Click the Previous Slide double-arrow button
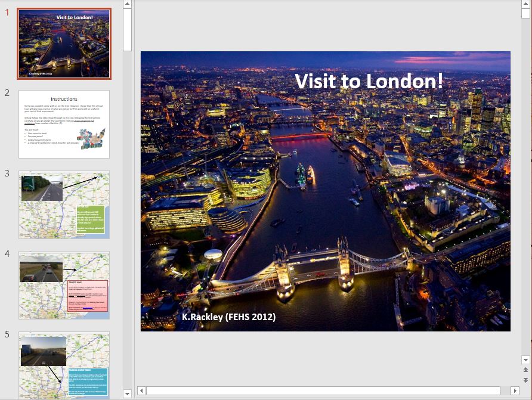The width and height of the screenshot is (532, 400). [x=525, y=370]
